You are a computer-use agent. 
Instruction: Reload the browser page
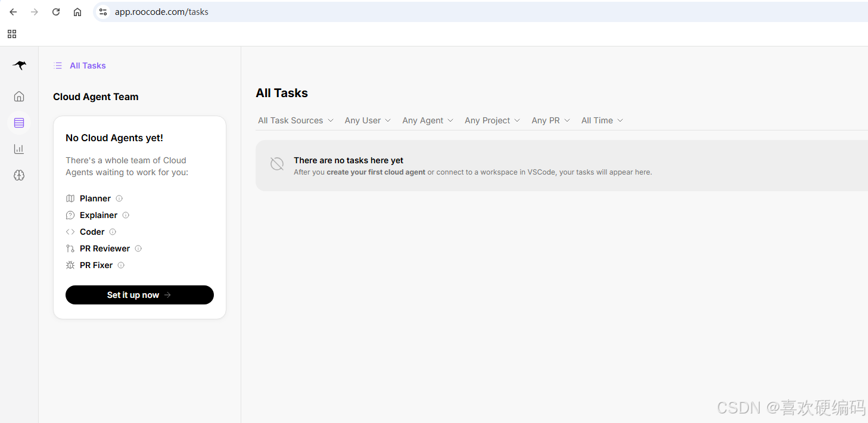point(56,12)
